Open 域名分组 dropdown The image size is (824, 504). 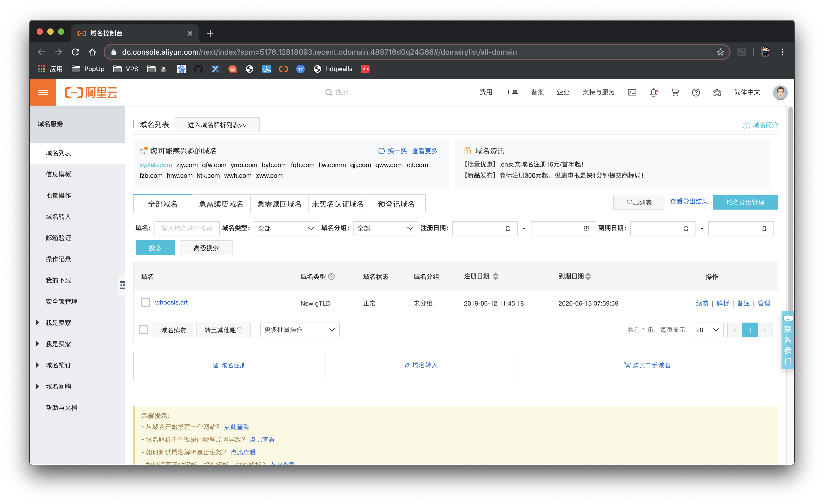[x=385, y=228]
